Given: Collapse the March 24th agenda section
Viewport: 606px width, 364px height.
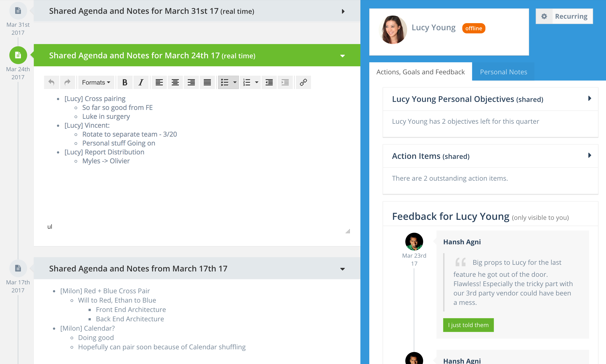Looking at the screenshot, I should [x=343, y=56].
